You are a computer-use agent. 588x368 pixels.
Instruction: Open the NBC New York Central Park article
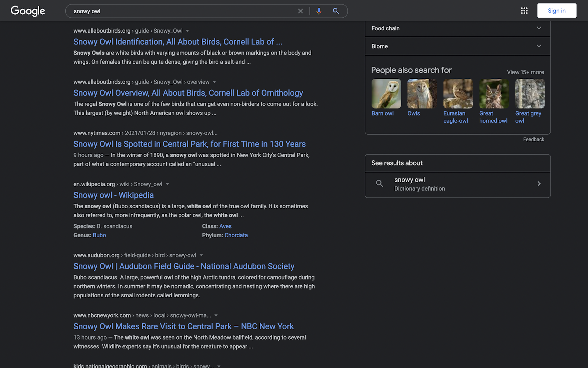point(183,326)
